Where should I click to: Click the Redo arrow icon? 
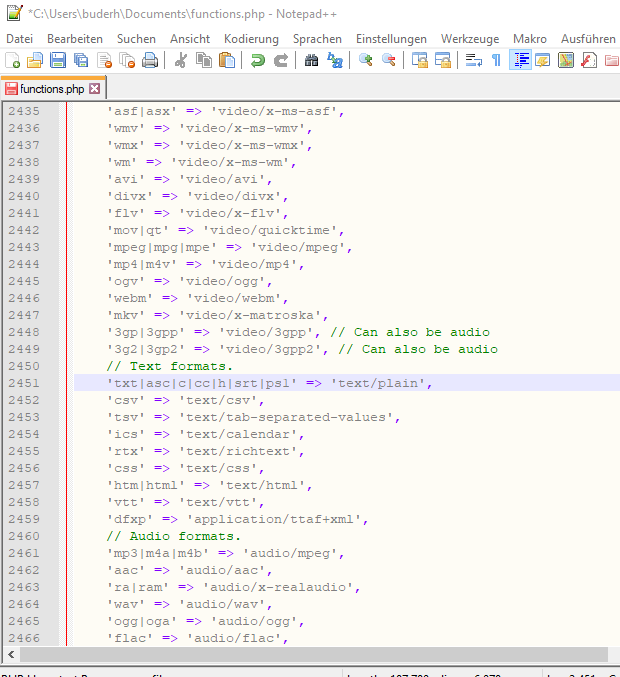click(281, 60)
